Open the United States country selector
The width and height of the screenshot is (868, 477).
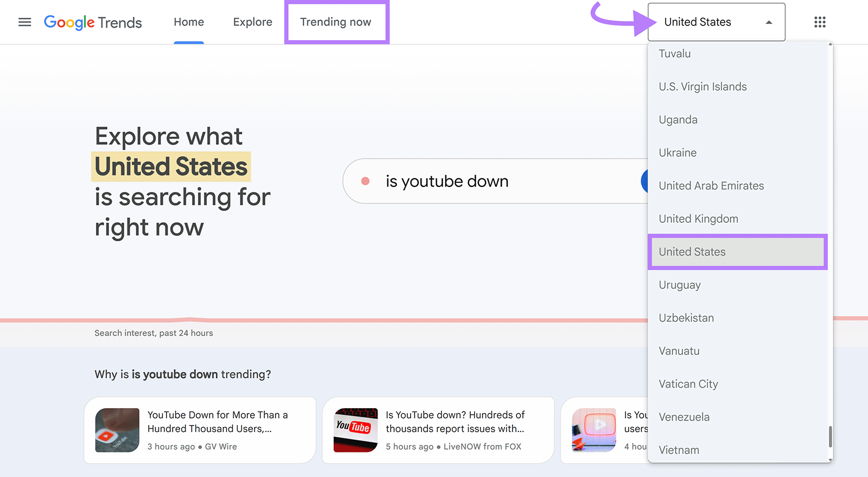coord(705,22)
